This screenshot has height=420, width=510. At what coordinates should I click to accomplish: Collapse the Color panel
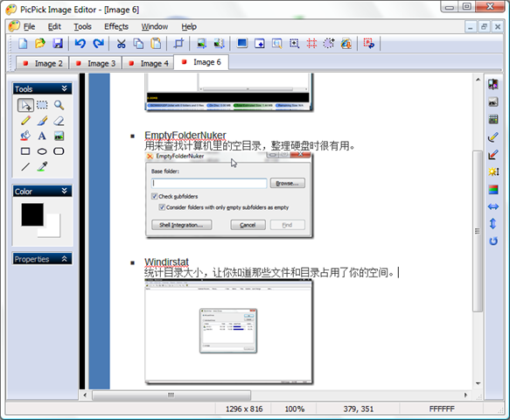(64, 191)
